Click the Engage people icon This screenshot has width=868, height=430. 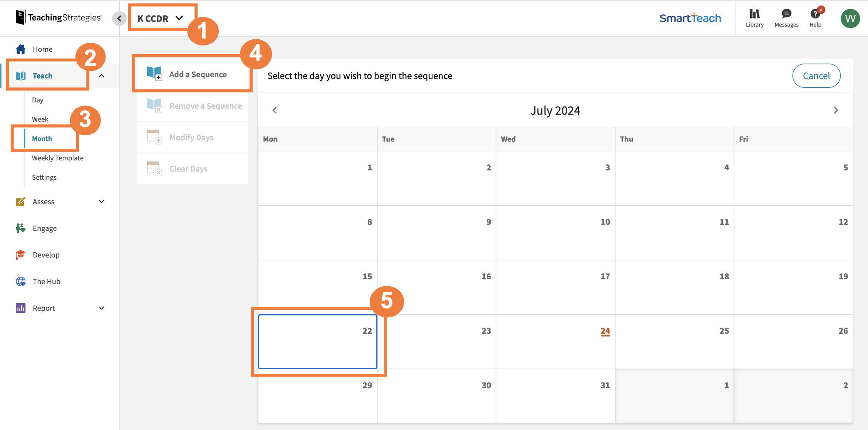click(21, 228)
